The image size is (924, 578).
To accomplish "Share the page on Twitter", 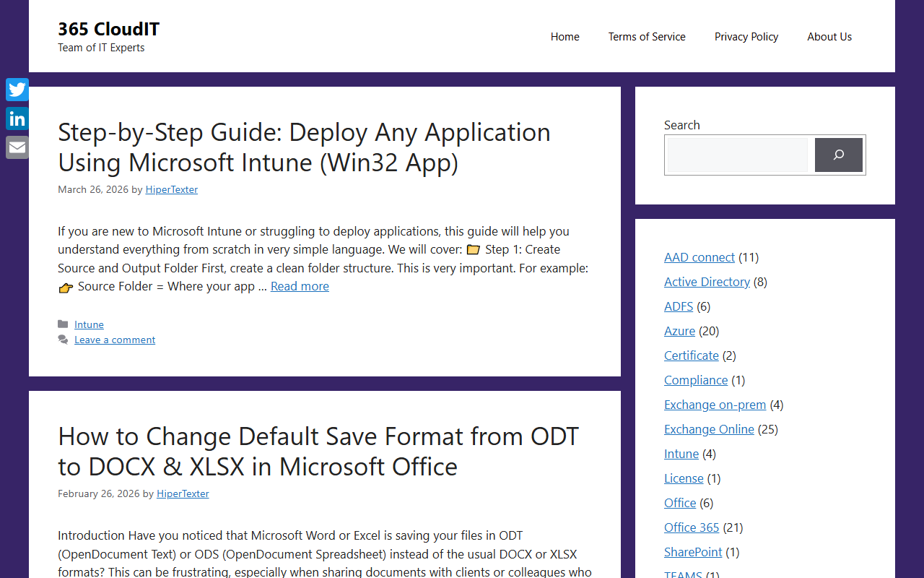I will tap(17, 90).
